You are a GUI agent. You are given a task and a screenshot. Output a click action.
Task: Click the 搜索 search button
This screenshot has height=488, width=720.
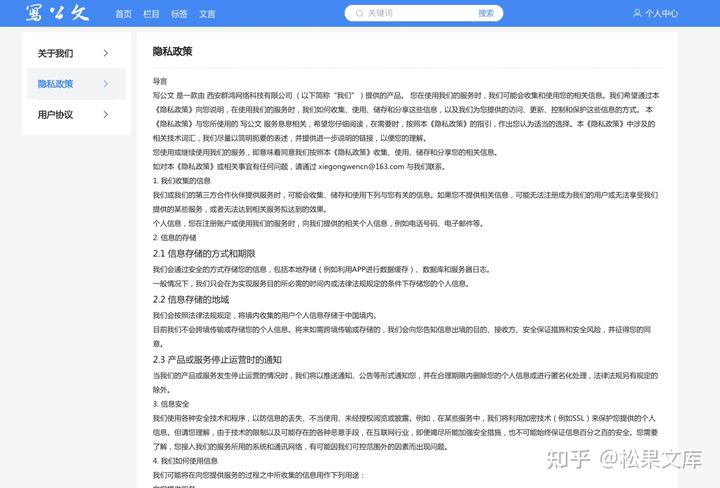pos(486,13)
